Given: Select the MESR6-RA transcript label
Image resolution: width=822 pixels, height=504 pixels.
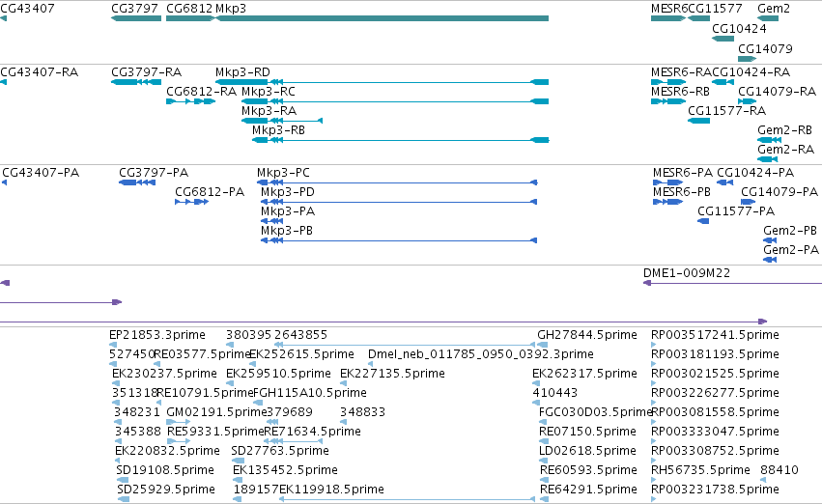Looking at the screenshot, I should [x=681, y=71].
